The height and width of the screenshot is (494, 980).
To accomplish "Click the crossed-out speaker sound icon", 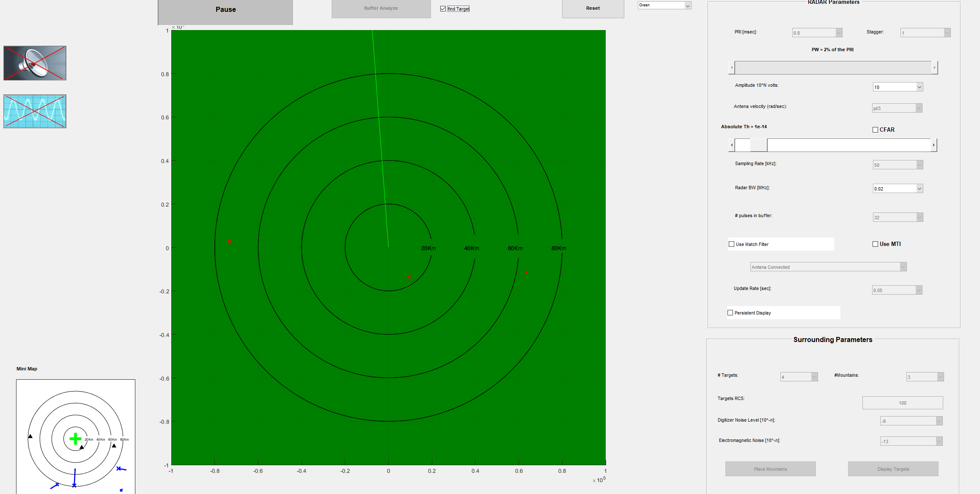I will [x=35, y=63].
